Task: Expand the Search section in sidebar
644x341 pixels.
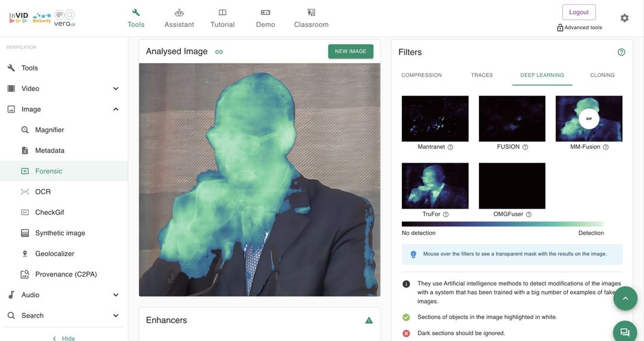Action: click(x=116, y=316)
